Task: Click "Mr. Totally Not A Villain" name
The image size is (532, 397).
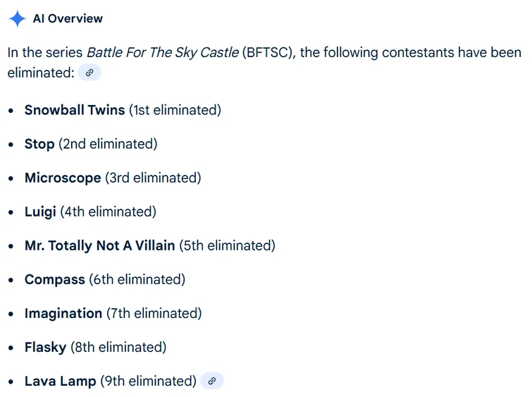Action: coord(99,245)
